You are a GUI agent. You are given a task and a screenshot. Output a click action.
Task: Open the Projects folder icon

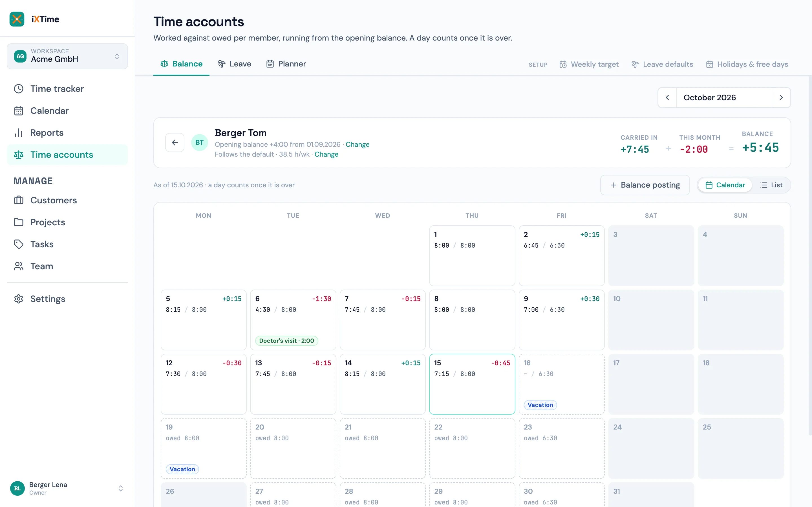pyautogui.click(x=18, y=222)
